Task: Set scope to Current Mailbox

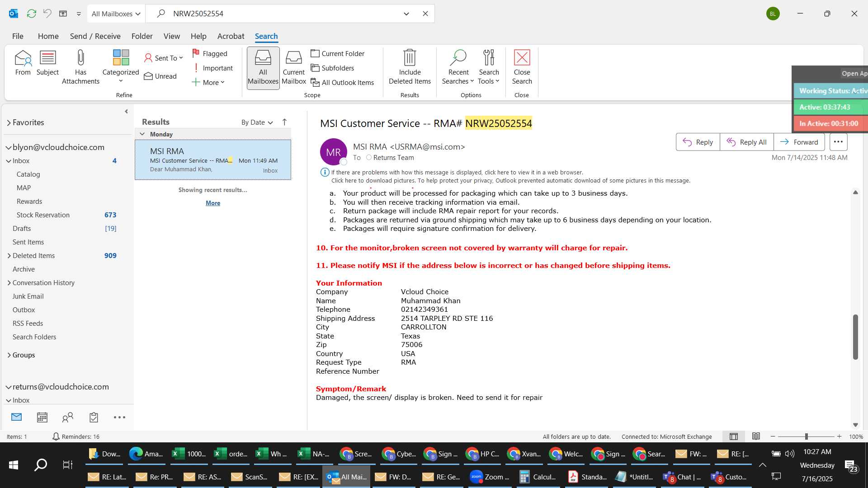Action: click(x=294, y=67)
